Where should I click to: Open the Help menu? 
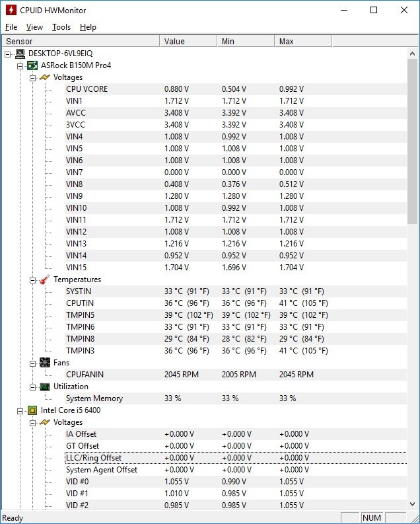(88, 27)
